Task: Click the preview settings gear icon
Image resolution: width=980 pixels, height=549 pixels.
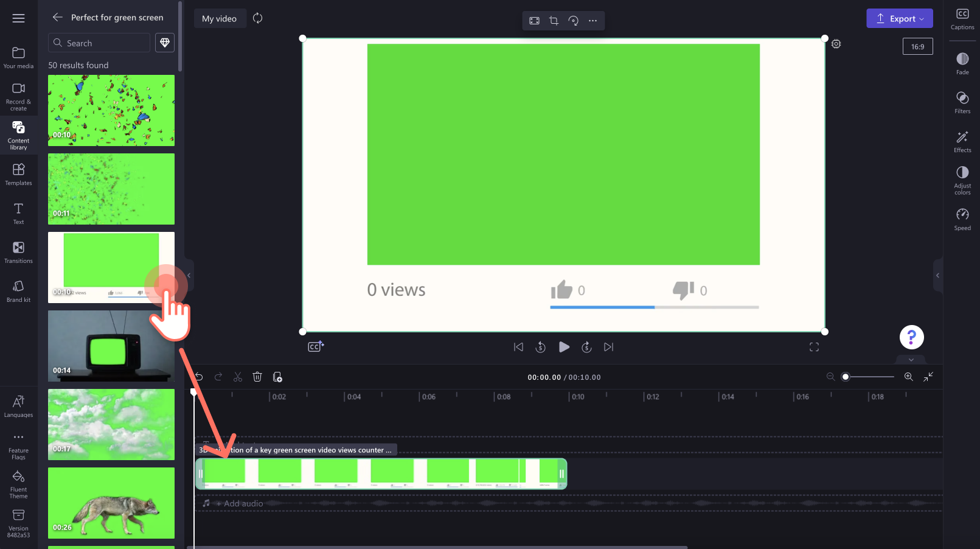Action: (x=836, y=44)
